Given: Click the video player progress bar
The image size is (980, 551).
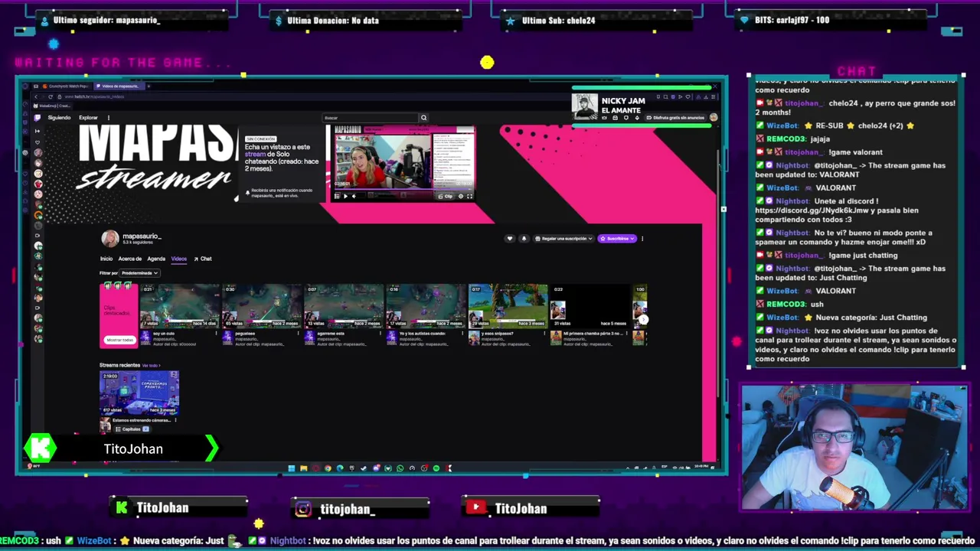Looking at the screenshot, I should click(x=403, y=189).
